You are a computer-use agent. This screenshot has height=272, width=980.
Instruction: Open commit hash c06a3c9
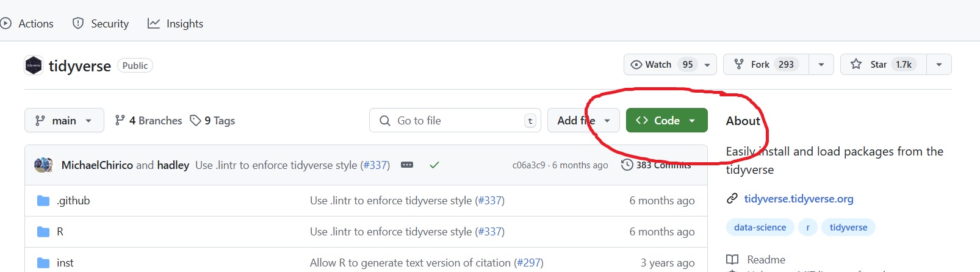click(528, 165)
